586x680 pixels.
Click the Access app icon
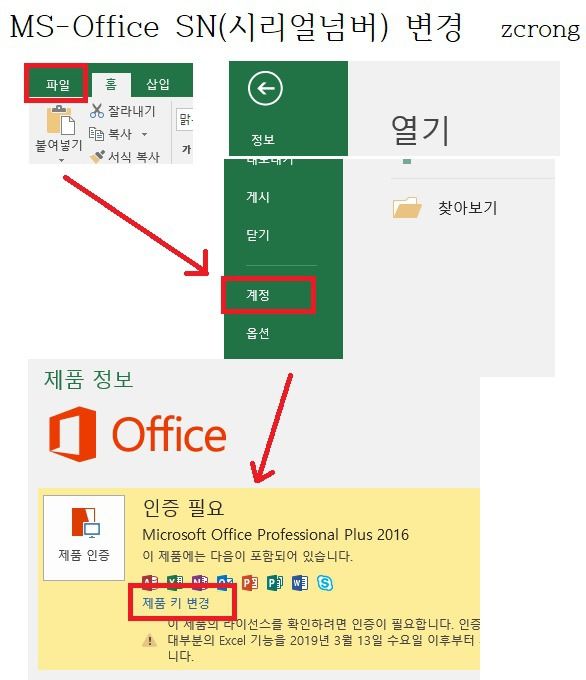tap(150, 583)
